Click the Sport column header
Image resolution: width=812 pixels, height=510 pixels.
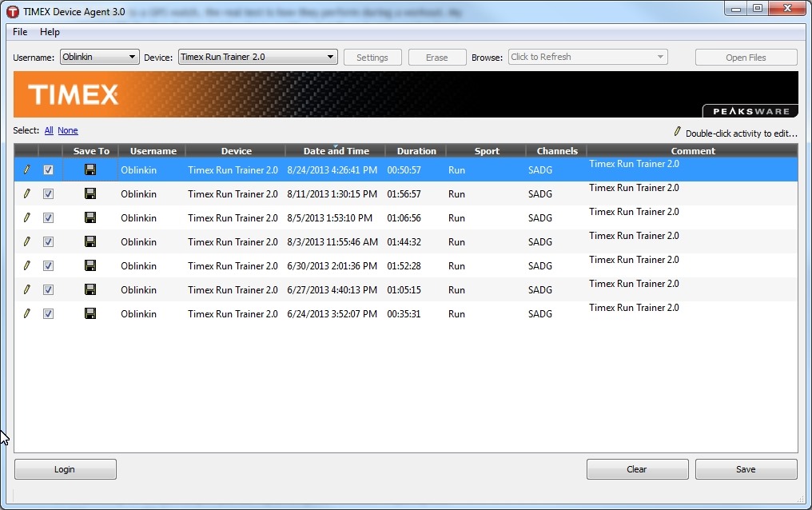pyautogui.click(x=487, y=150)
